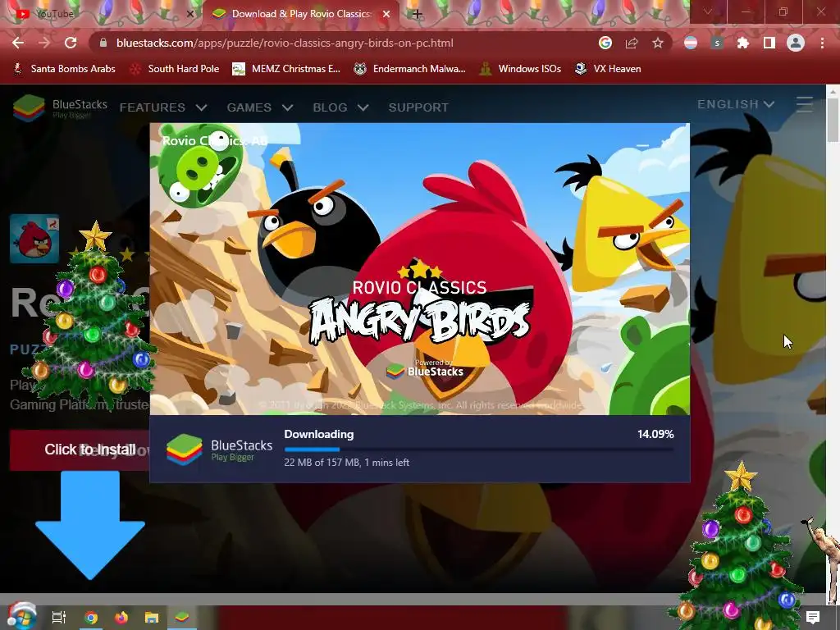Open a new browser tab
This screenshot has height=630, width=840.
tap(418, 14)
